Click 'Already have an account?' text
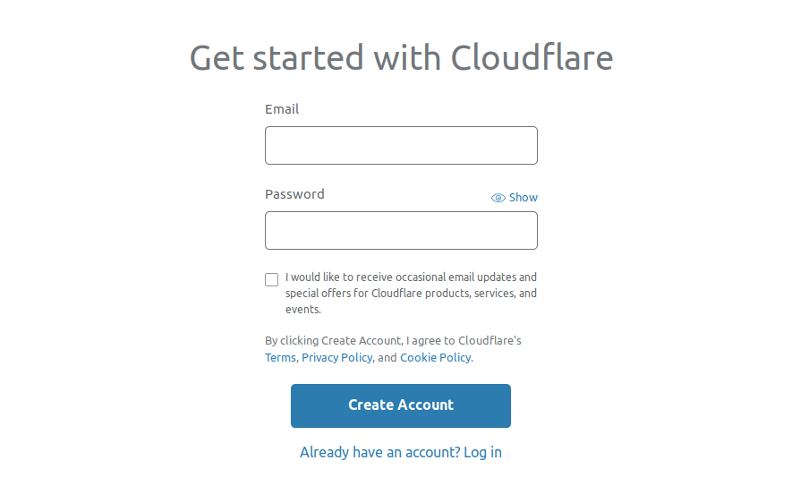Viewport: 800px width, 503px height. point(380,452)
